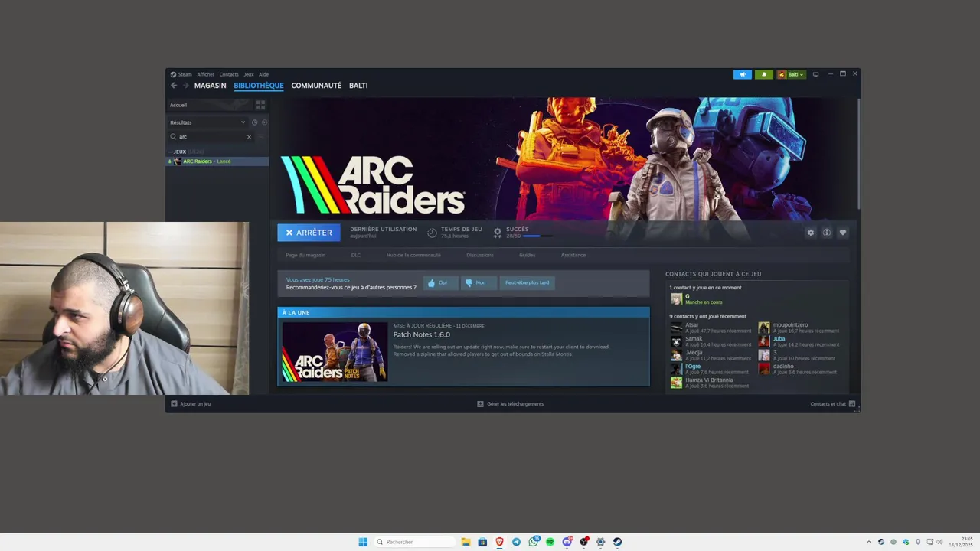This screenshot has height=551, width=980.
Task: Click the ready-to-play filter icon beside Résultats
Action: [265, 122]
